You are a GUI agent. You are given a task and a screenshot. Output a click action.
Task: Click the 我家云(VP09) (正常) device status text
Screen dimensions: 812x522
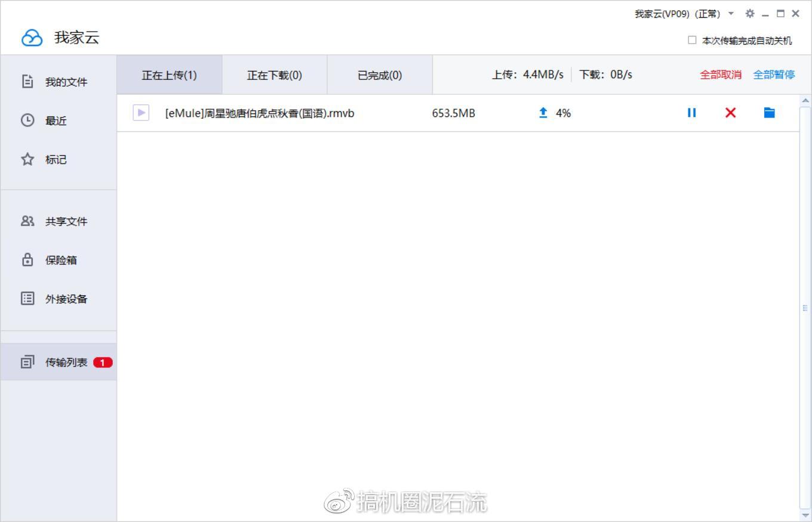(x=677, y=14)
